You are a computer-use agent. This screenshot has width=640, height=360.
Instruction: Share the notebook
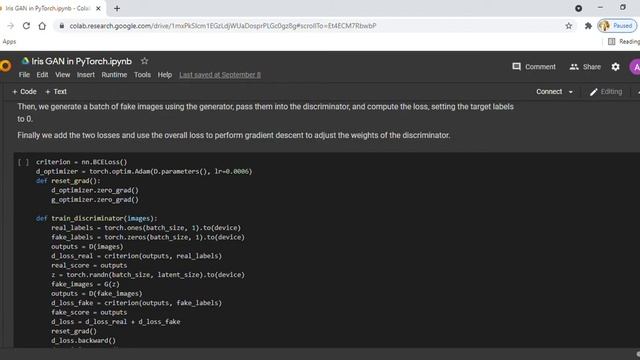[585, 67]
